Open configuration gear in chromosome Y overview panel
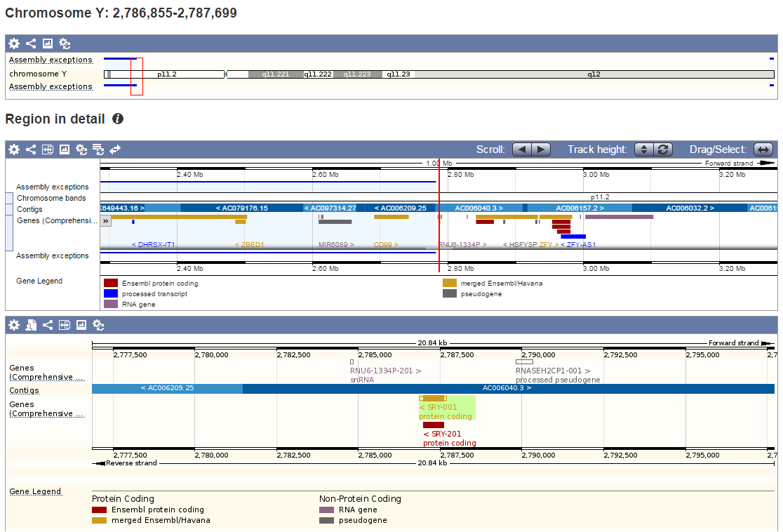783x532 pixels. pyautogui.click(x=14, y=44)
